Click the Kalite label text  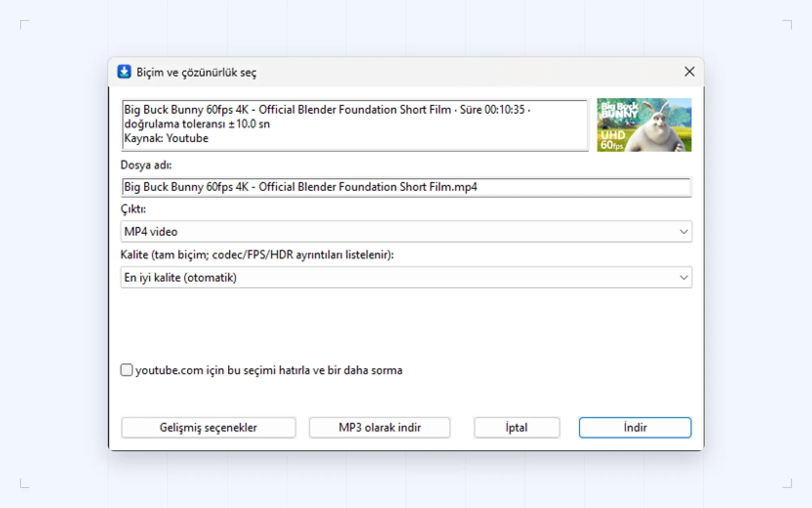(x=257, y=255)
